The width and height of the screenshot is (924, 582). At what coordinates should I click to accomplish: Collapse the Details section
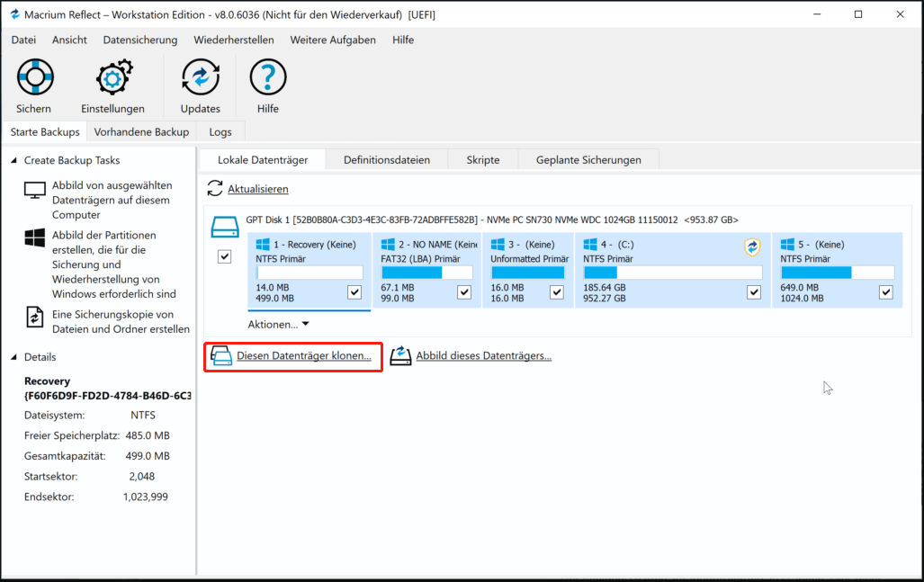(13, 357)
